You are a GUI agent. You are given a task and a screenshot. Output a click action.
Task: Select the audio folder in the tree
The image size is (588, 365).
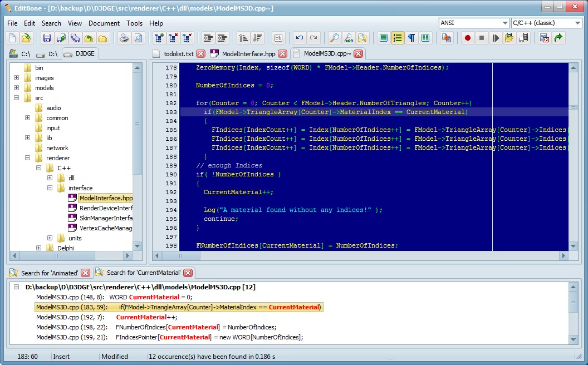tap(53, 108)
